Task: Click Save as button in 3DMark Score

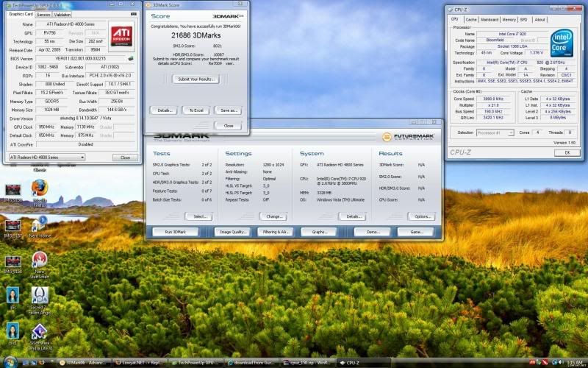Action: coord(228,110)
